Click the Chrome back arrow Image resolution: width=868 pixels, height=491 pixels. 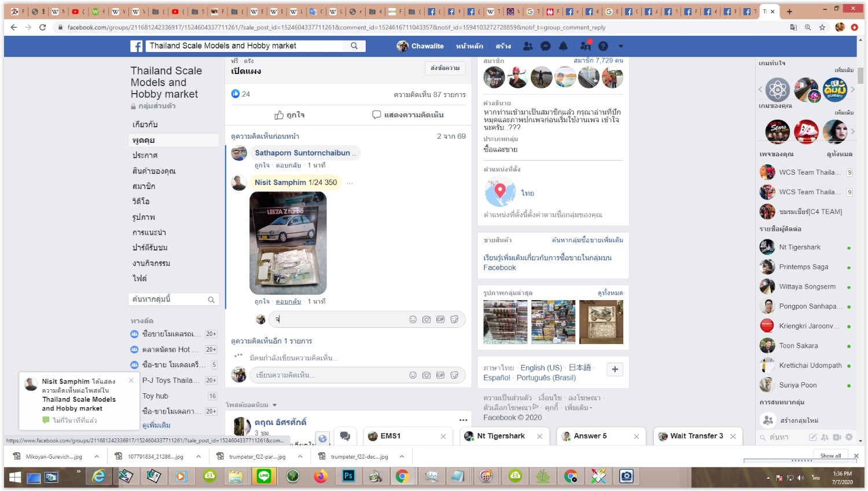[x=14, y=27]
